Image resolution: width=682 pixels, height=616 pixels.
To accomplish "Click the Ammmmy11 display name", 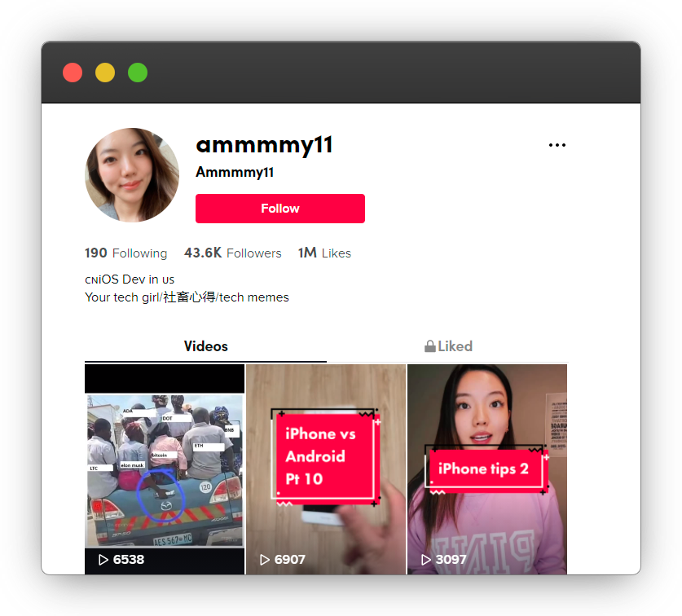I will click(235, 172).
